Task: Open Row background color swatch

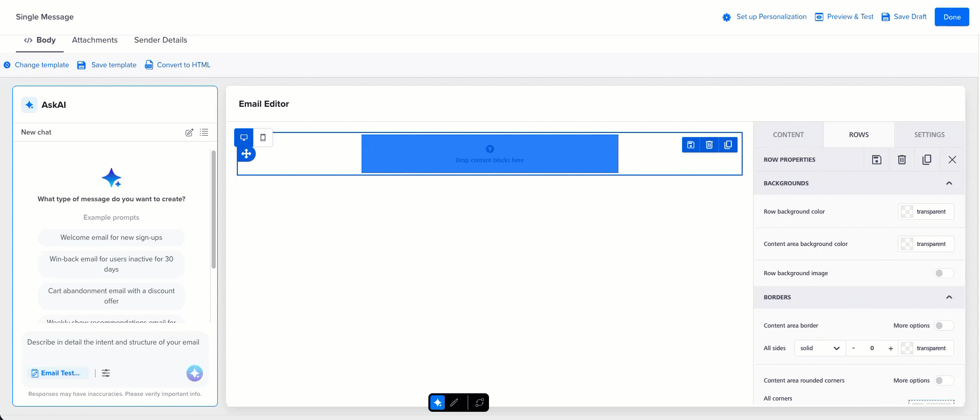Action: pos(926,212)
